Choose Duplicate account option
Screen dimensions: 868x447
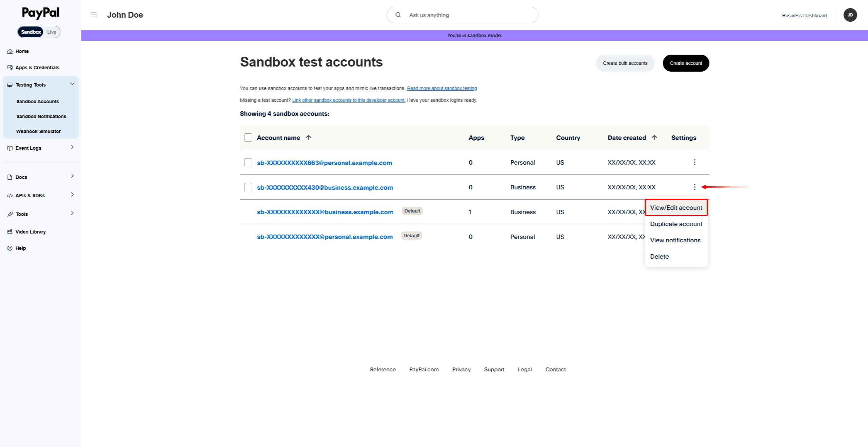676,224
